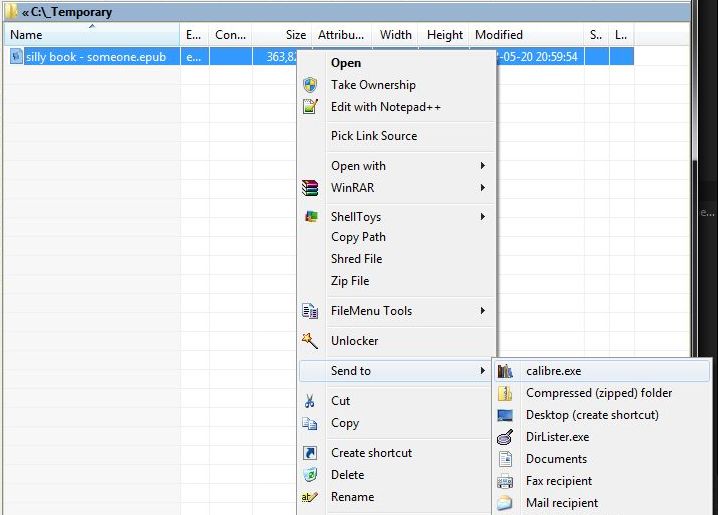Send to Compressed (zipped) folder
This screenshot has width=718, height=515.
click(602, 393)
